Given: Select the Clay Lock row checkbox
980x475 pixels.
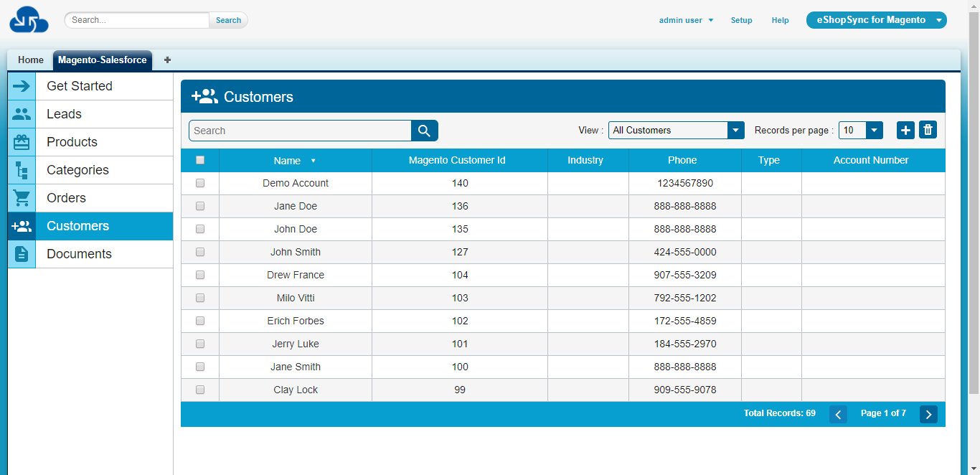Looking at the screenshot, I should (200, 390).
